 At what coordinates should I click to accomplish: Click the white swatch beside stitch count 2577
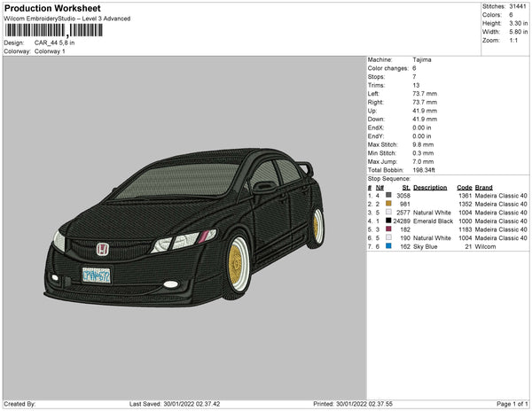click(x=388, y=212)
